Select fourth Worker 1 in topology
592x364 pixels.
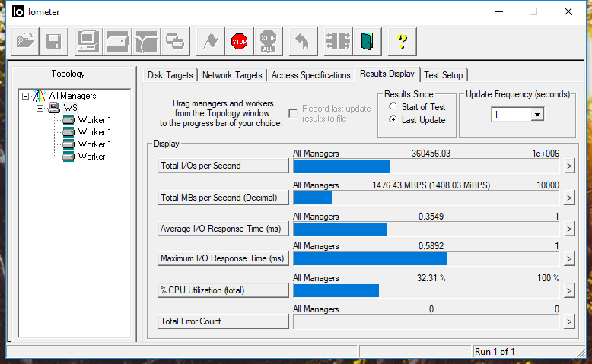click(x=94, y=156)
